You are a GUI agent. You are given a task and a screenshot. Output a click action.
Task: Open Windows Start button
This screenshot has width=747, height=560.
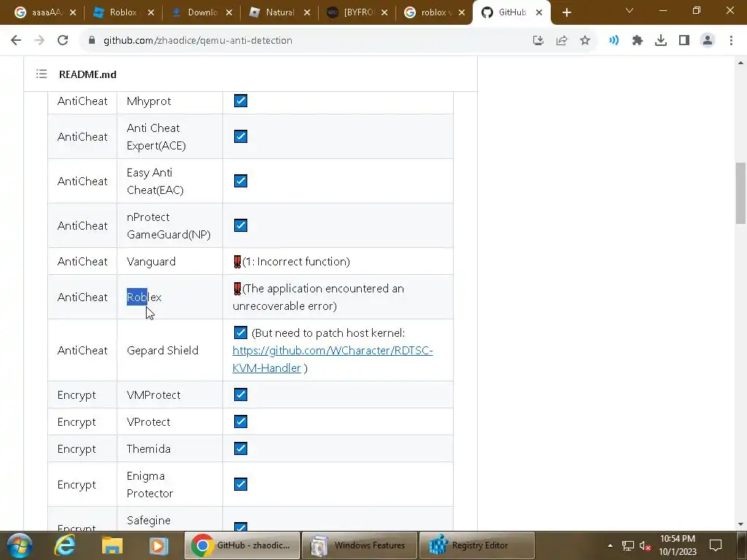[x=20, y=545]
